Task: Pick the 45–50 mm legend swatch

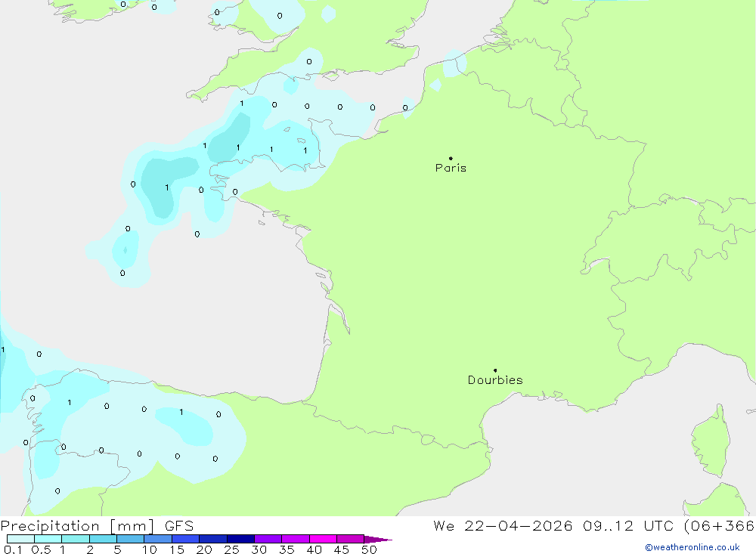Action: [351, 539]
